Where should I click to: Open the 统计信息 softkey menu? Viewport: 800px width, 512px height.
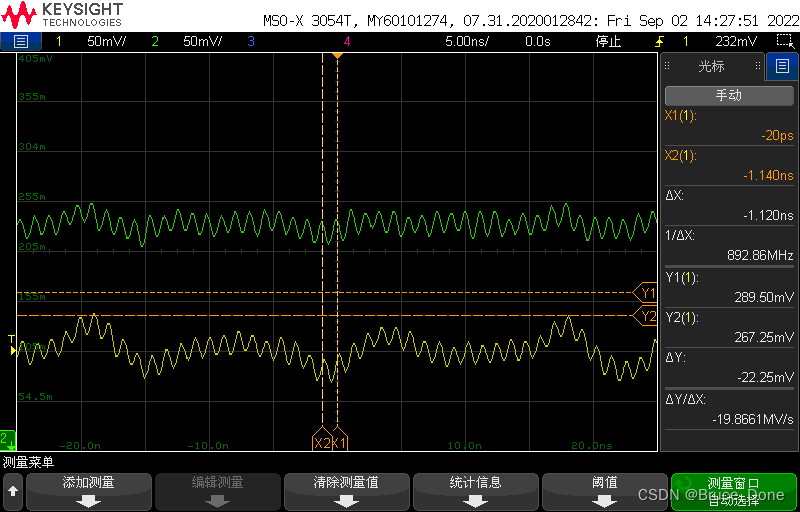[x=476, y=492]
